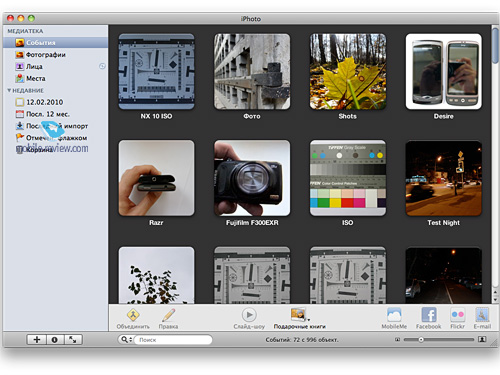The height and width of the screenshot is (375, 500).
Task: Click the large thumbnail size icon
Action: tap(482, 339)
